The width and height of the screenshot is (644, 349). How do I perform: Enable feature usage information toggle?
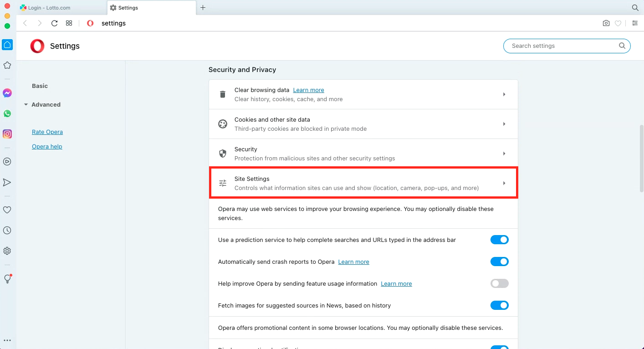tap(500, 283)
